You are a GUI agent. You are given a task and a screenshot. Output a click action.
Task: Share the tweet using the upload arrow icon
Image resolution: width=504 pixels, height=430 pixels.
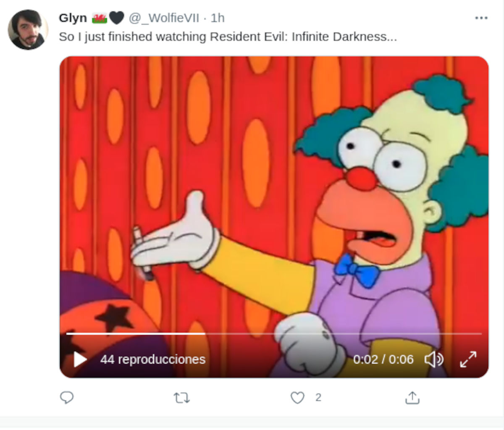pyautogui.click(x=412, y=397)
